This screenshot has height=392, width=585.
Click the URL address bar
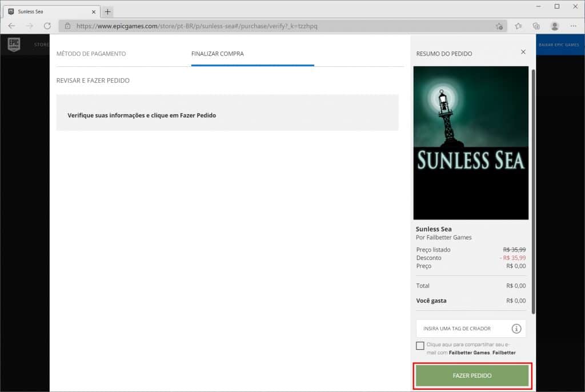point(282,26)
